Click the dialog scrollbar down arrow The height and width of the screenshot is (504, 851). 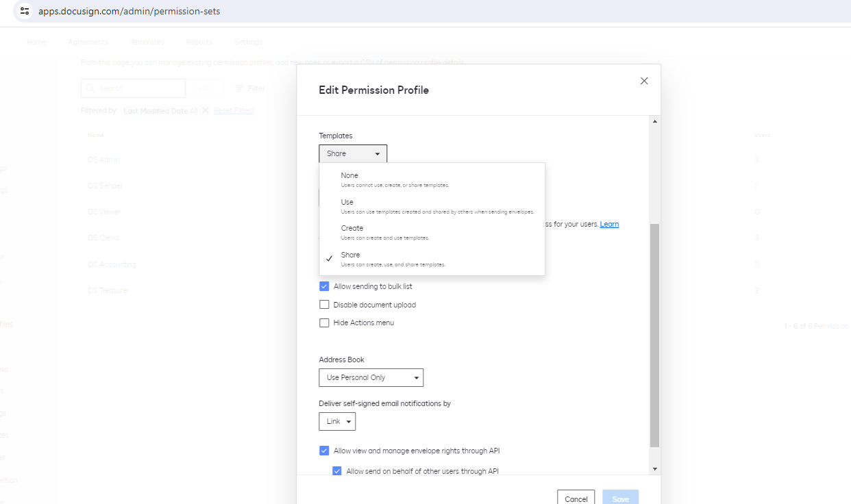pyautogui.click(x=654, y=469)
